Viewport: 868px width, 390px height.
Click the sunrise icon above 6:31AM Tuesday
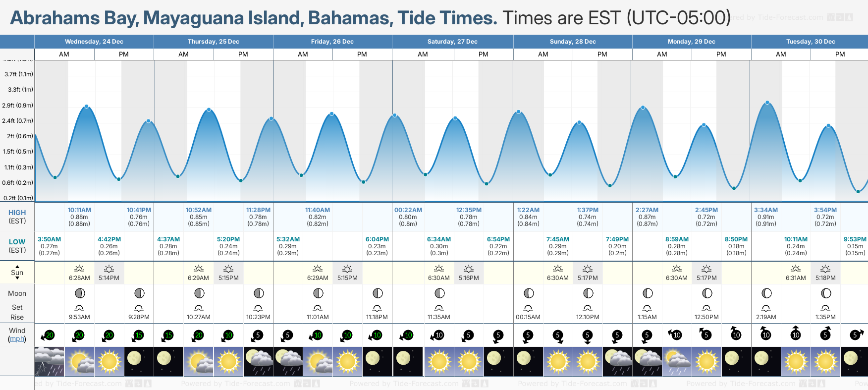tap(796, 269)
